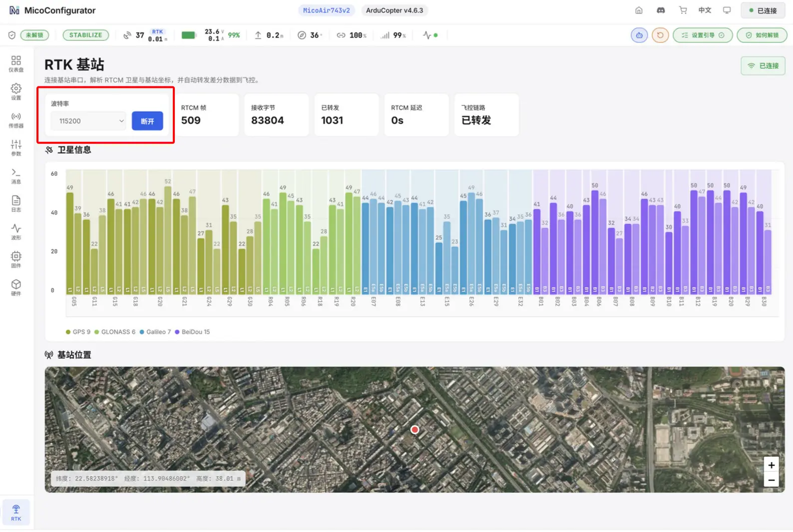The height and width of the screenshot is (532, 793).
Task: Toggle the Galileo 7 legend item
Action: pyautogui.click(x=155, y=332)
